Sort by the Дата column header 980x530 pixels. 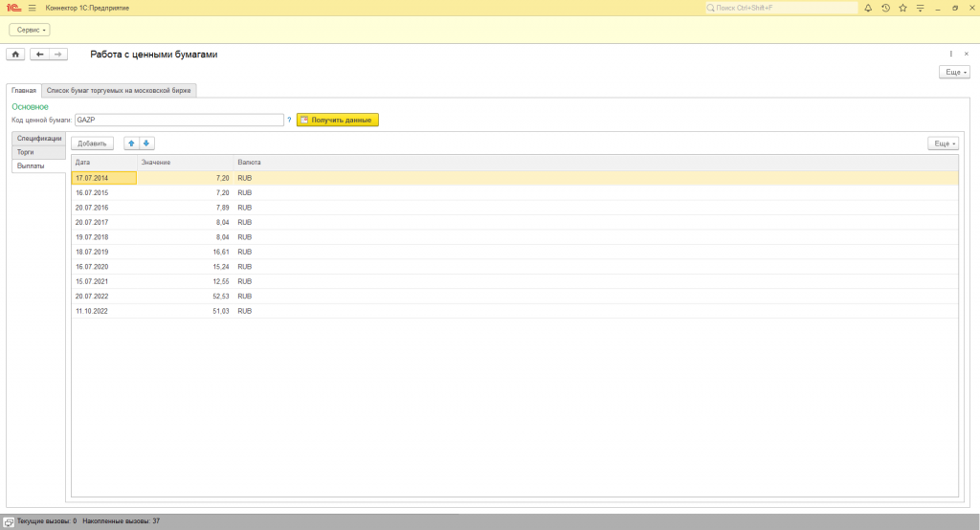click(x=104, y=163)
